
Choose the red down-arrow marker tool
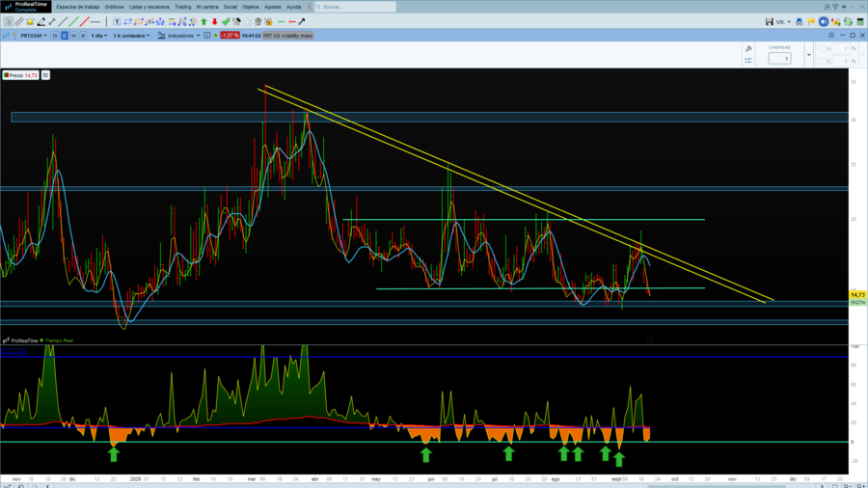(x=215, y=22)
